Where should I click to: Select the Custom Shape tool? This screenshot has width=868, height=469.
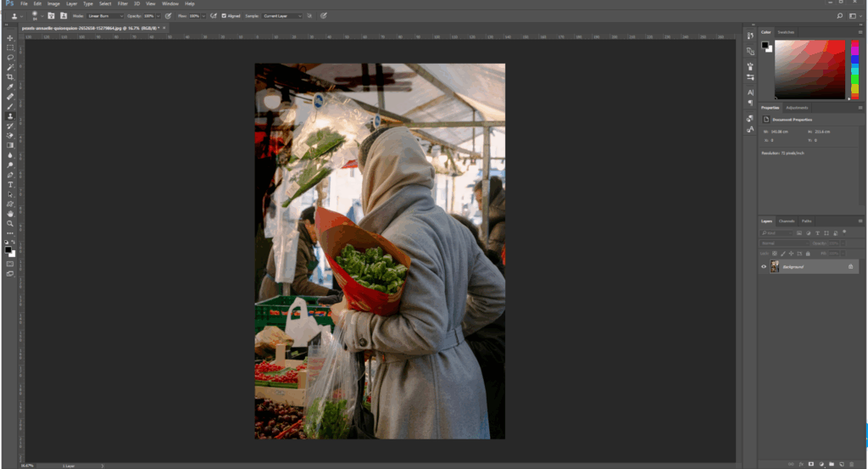click(10, 204)
